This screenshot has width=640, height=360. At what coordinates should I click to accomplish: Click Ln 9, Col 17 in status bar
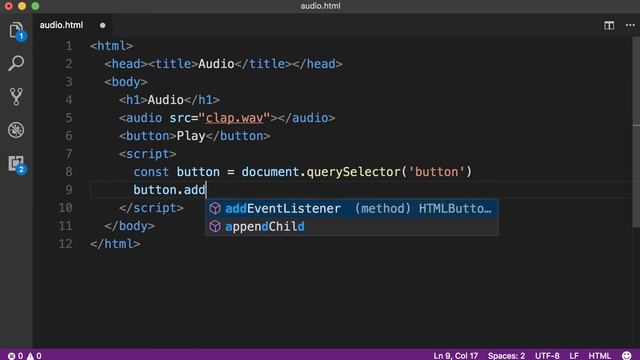point(456,356)
